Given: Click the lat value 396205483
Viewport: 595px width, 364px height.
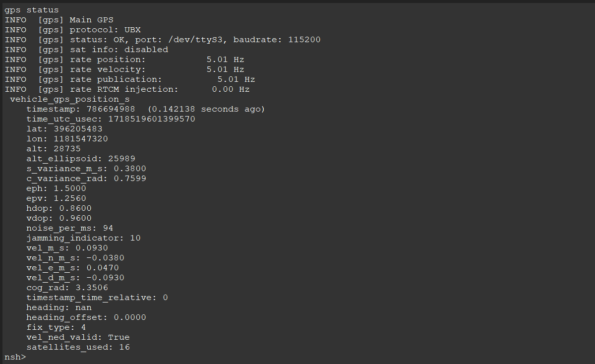Looking at the screenshot, I should 78,129.
